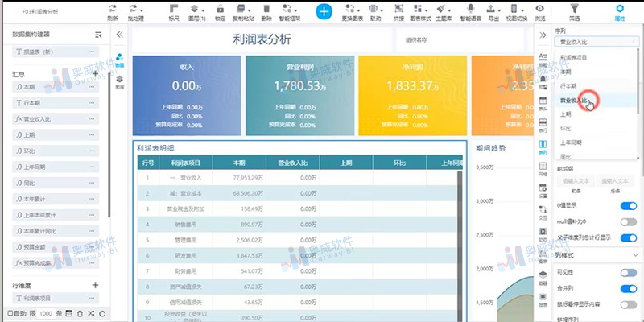
Task: Open the 序列 series dropdown box
Action: click(x=597, y=42)
